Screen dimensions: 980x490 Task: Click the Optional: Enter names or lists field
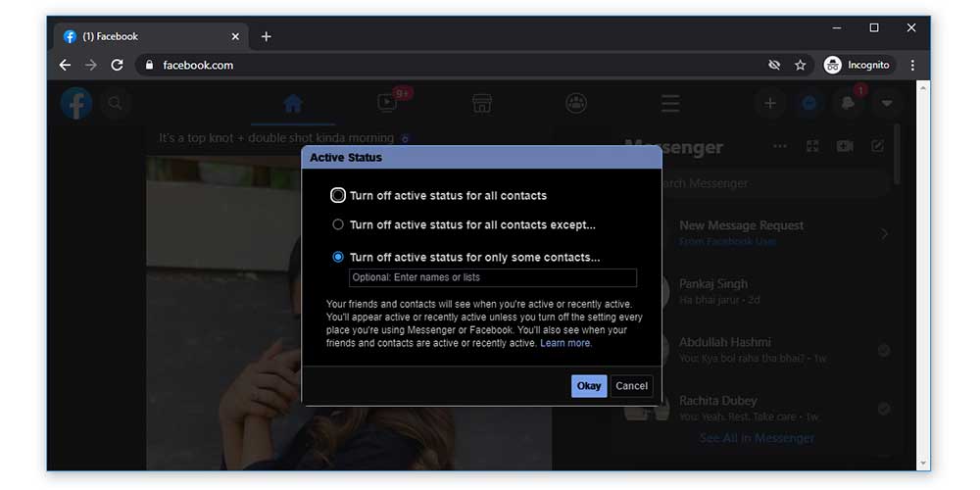click(493, 277)
